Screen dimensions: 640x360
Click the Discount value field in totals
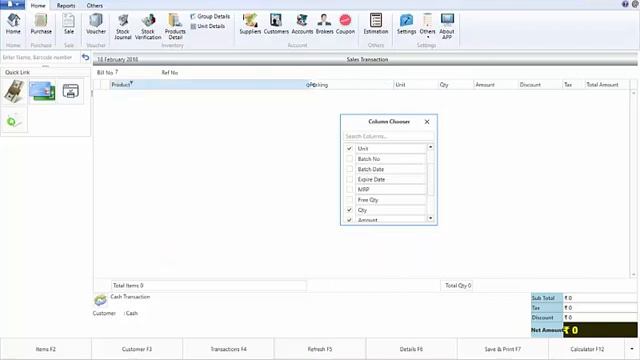[x=600, y=318]
